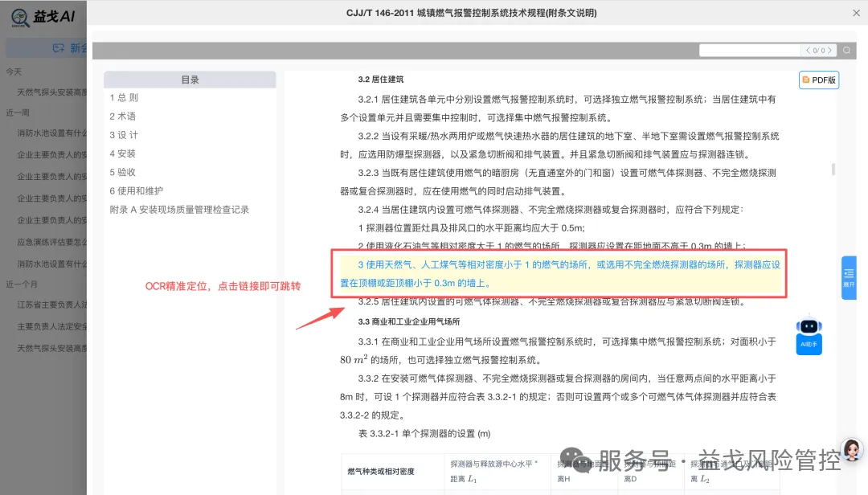The image size is (868, 495).
Task: Click the 益戈AI logo icon
Action: 20,18
